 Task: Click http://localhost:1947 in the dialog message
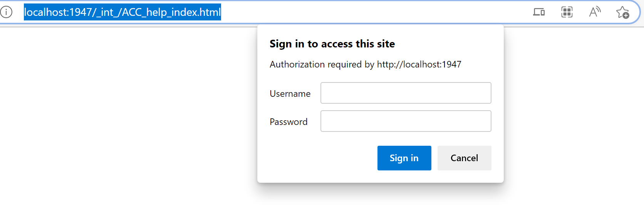pos(419,64)
